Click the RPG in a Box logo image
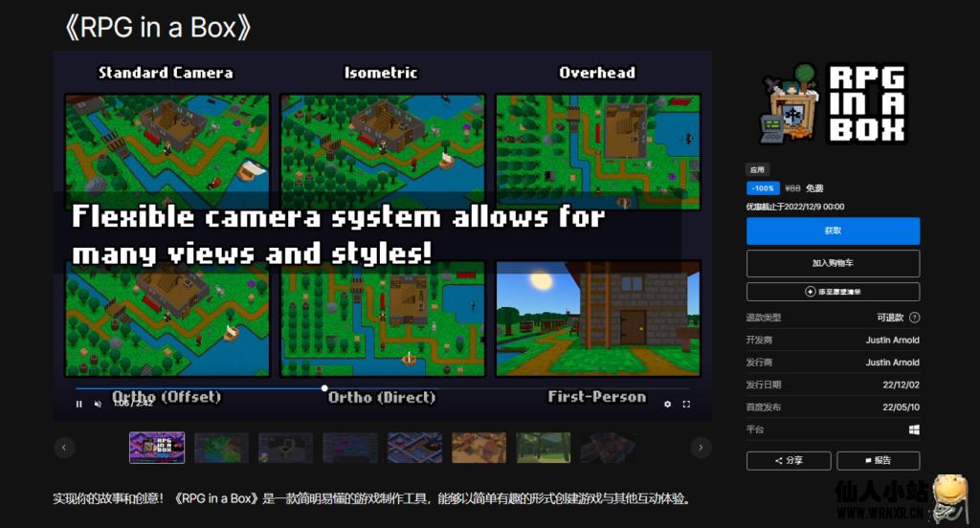Screen dimensions: 980x528 click(833, 103)
